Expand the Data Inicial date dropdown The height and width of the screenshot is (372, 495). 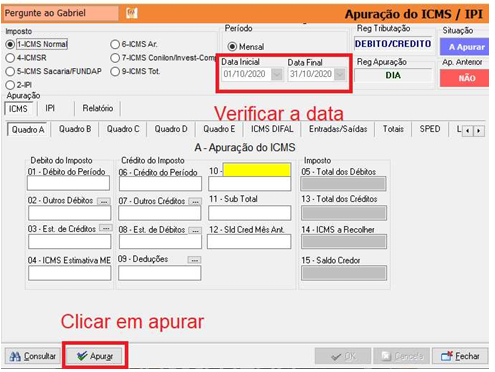click(x=277, y=74)
